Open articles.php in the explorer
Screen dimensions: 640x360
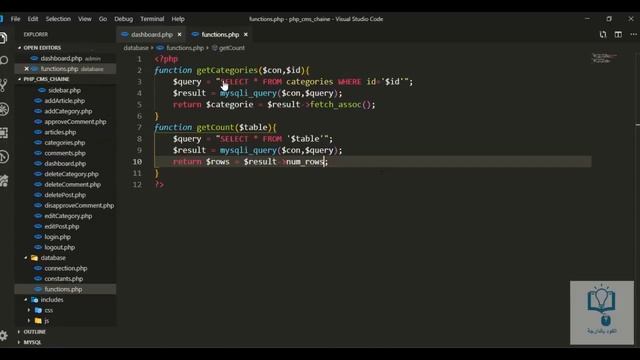(60, 132)
